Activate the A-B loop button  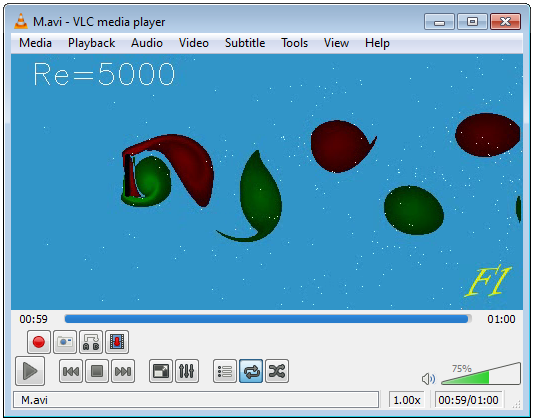coord(91,342)
